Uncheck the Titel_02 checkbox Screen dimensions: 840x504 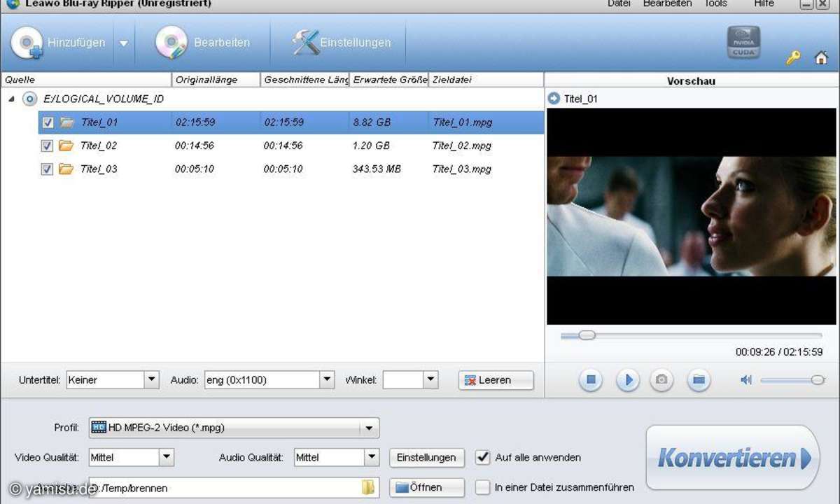pos(47,146)
